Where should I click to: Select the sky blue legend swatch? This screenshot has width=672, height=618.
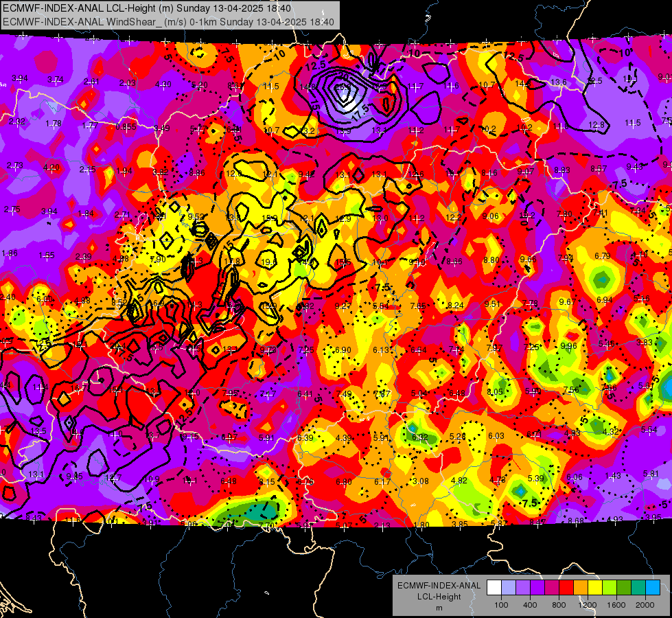point(653,588)
